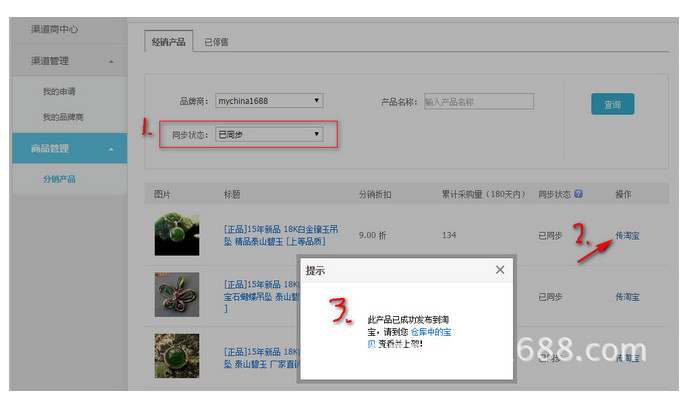Image resolution: width=700 pixels, height=417 pixels.
Task: Select 分销产品 in the sidebar
Action: [59, 179]
